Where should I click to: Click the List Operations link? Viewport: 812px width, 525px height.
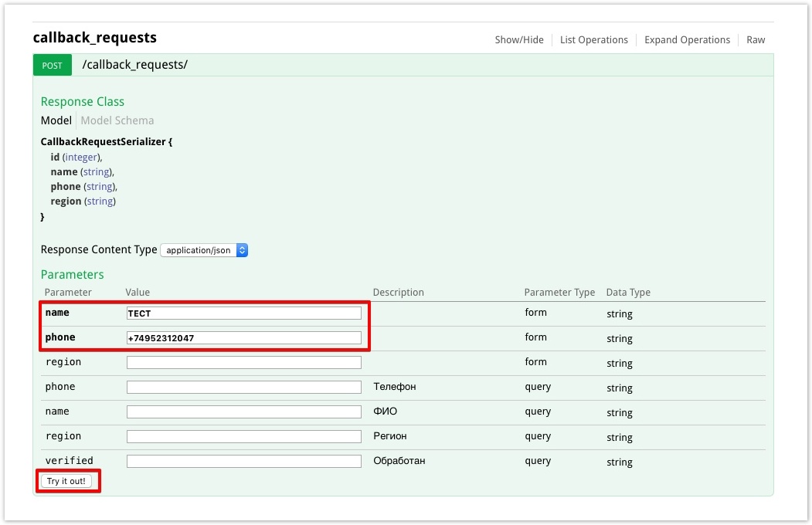click(x=593, y=40)
